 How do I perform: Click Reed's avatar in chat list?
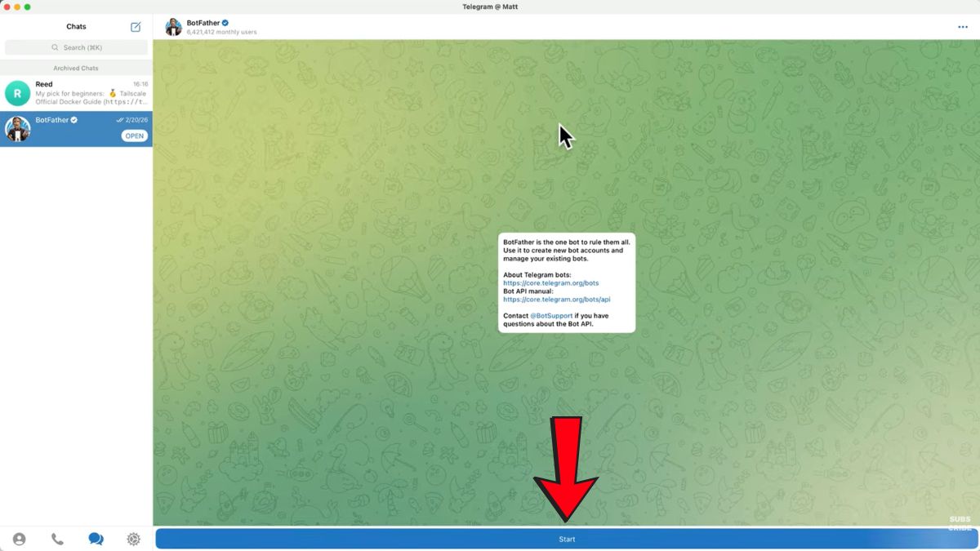(x=17, y=94)
